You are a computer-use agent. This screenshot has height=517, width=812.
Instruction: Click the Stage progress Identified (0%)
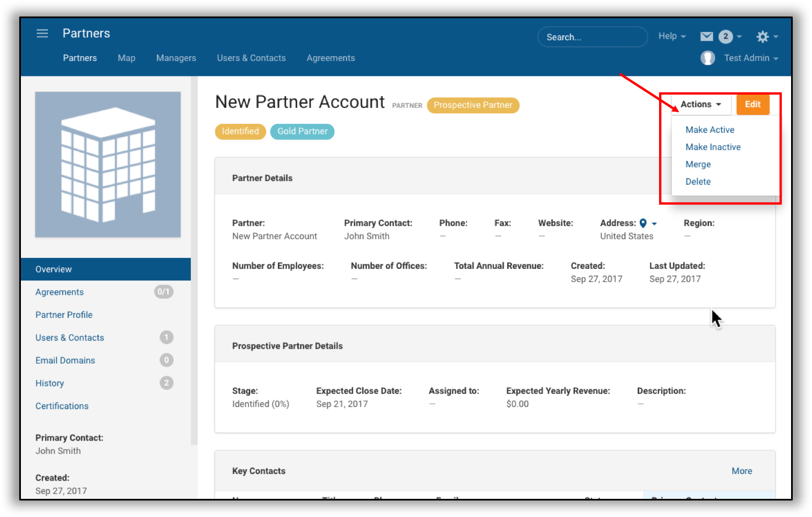click(x=260, y=404)
